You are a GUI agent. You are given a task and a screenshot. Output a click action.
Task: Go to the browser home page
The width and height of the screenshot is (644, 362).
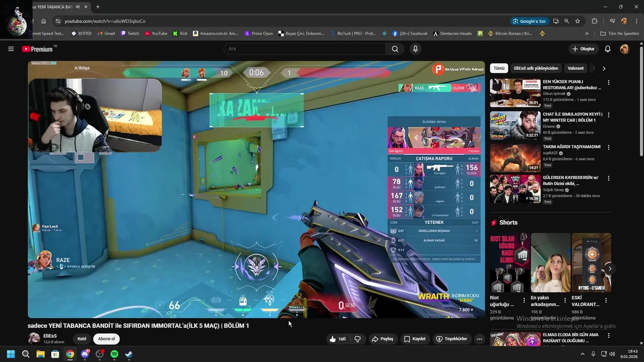click(x=44, y=21)
